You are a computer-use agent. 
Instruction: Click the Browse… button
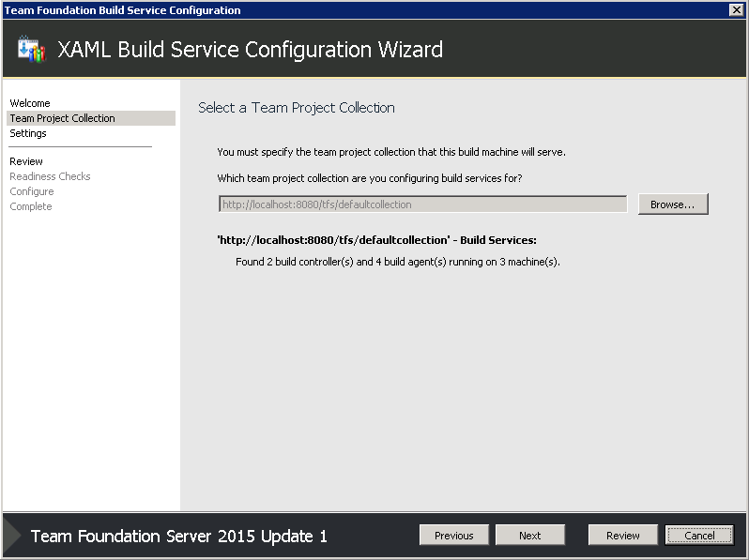(x=673, y=204)
